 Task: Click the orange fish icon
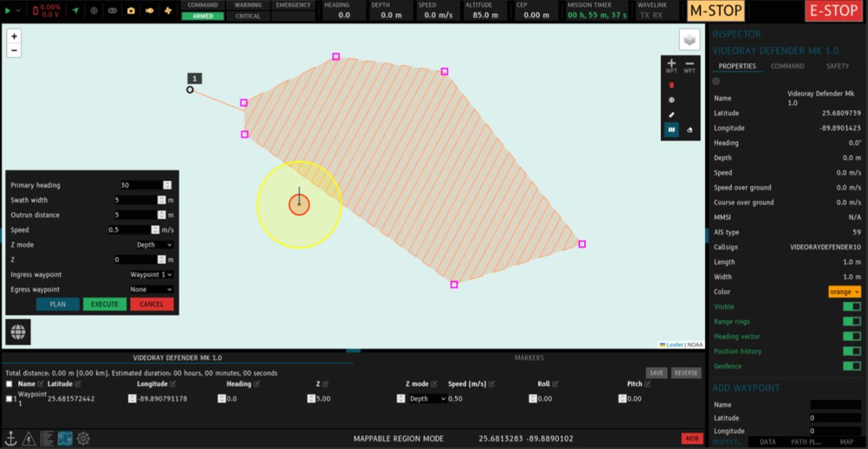point(149,11)
